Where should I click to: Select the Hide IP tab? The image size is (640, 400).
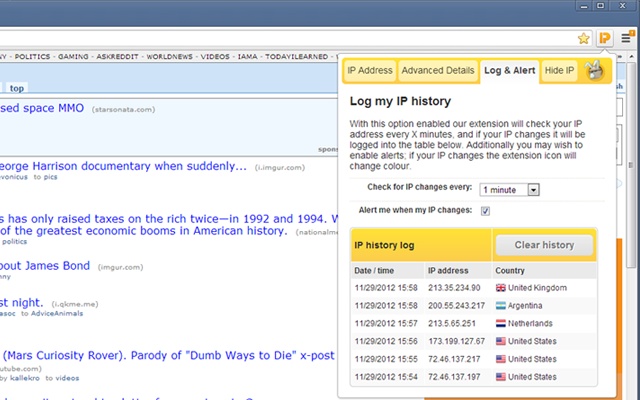[559, 71]
